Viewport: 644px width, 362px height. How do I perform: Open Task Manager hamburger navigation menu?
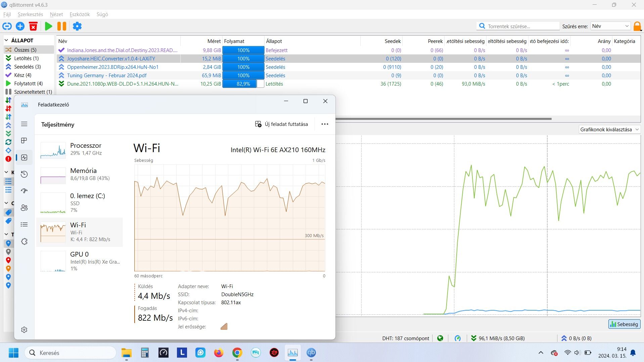coord(24,124)
